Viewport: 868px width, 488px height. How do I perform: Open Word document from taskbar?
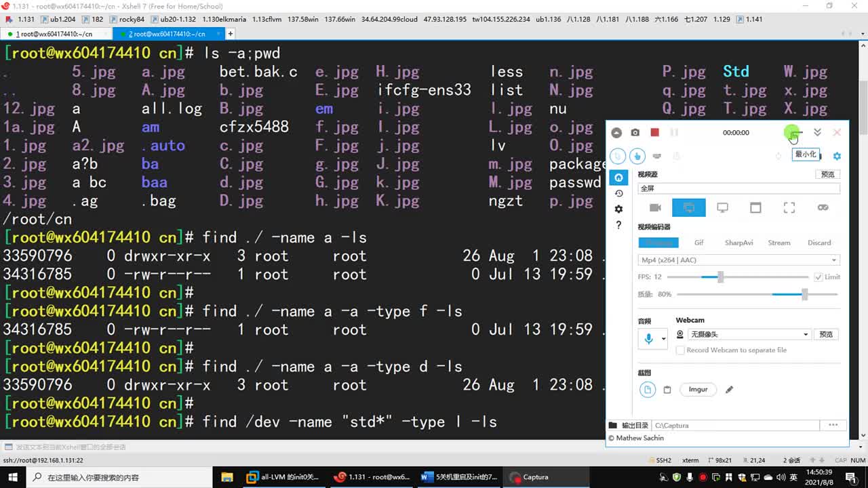458,477
